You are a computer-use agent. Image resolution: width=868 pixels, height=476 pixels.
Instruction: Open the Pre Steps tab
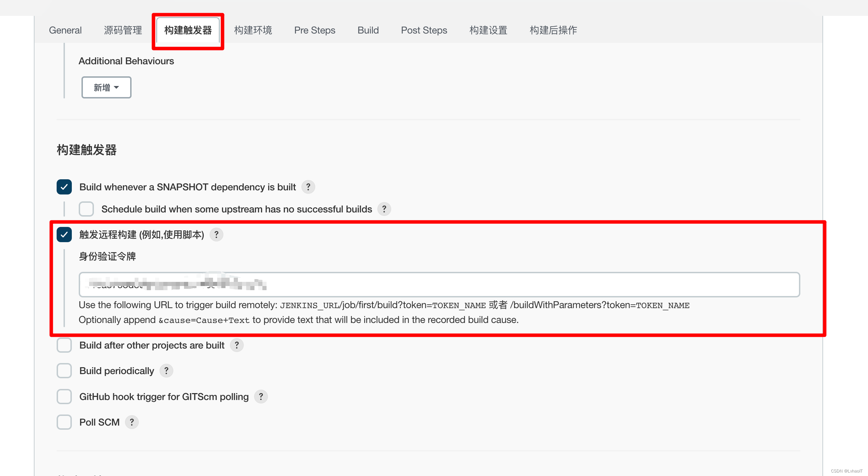point(315,30)
